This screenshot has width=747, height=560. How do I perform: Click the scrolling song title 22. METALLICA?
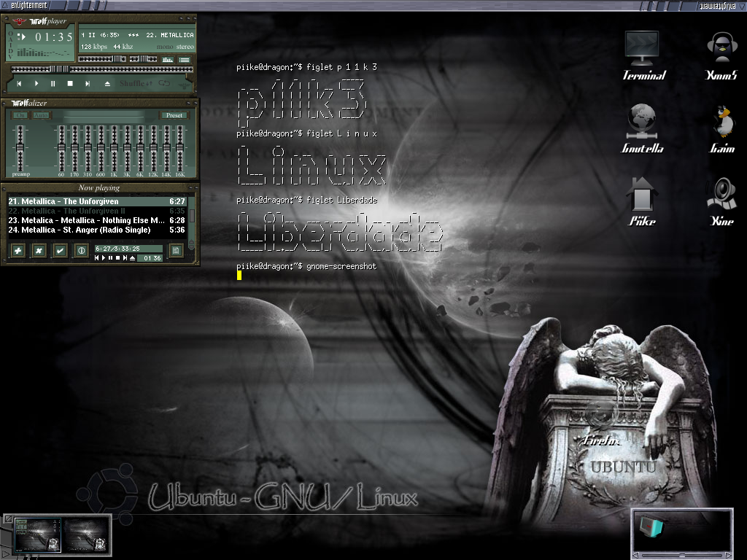(169, 35)
